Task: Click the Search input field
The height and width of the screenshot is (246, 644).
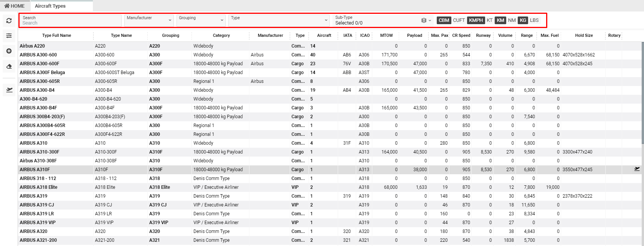Action: tap(71, 23)
